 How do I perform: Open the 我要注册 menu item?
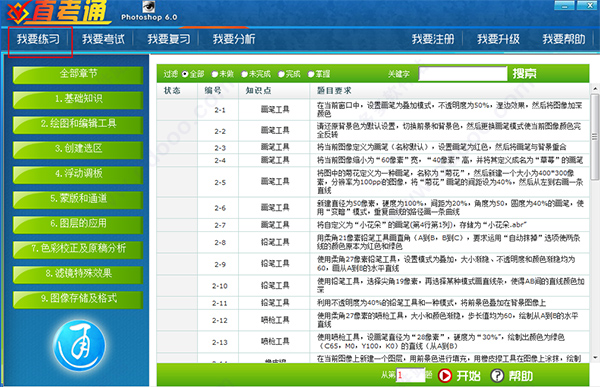tap(433, 39)
